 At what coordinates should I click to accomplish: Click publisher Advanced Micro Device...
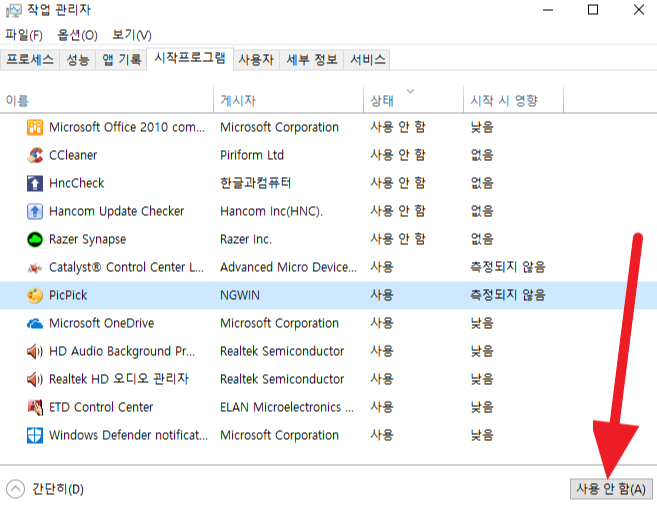coord(289,267)
